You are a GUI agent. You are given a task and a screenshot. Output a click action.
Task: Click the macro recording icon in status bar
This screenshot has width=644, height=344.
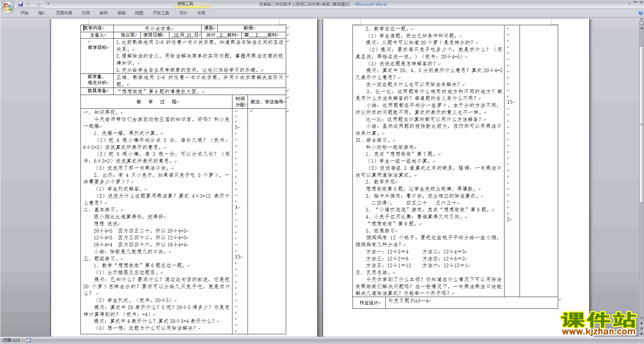click(29, 340)
